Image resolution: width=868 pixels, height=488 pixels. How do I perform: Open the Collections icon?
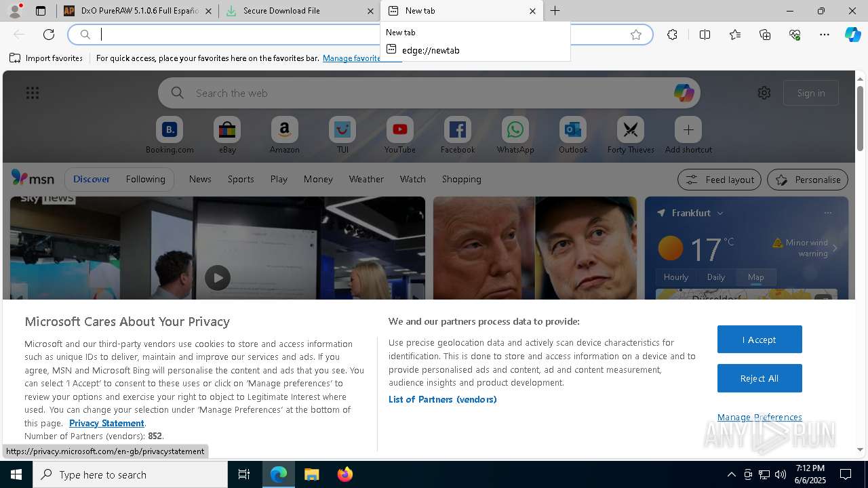tap(765, 35)
